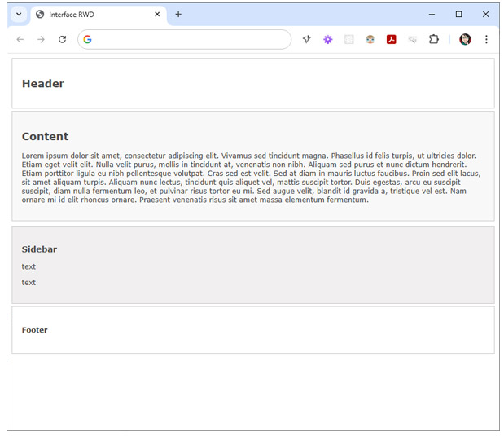Select the Interface RWD tab
The image size is (504, 436).
point(90,15)
